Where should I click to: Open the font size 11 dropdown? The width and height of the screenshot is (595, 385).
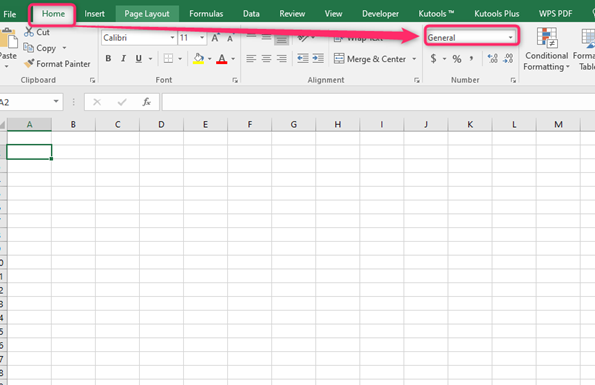coord(202,38)
